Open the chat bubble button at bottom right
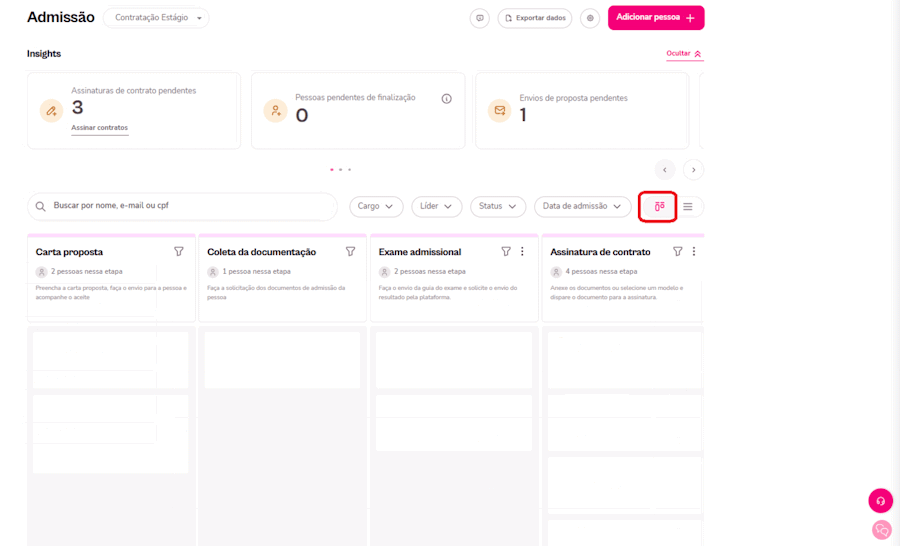This screenshot has width=900, height=546. click(882, 530)
